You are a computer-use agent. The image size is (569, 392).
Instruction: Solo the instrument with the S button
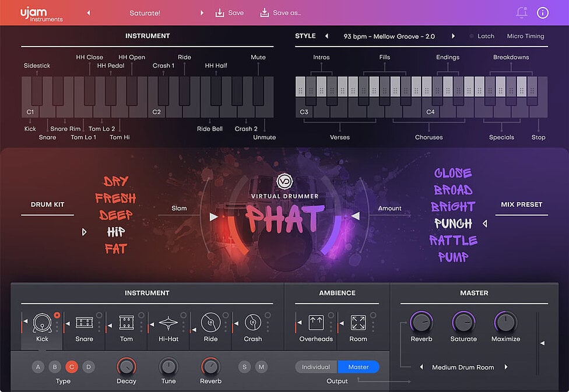point(244,366)
